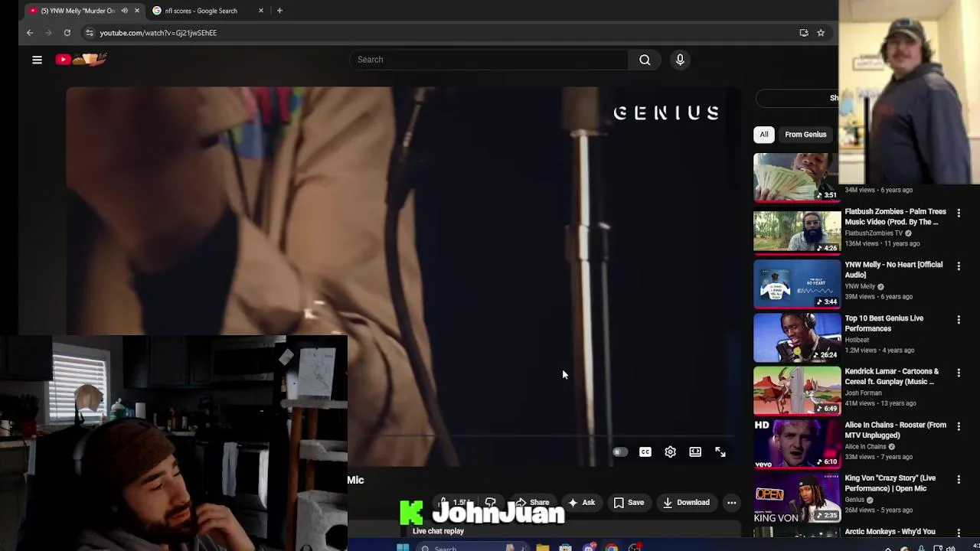Start voice search with microphone icon

click(680, 60)
